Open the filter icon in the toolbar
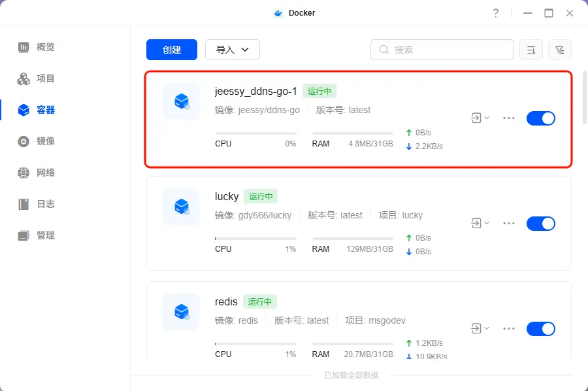 (560, 50)
